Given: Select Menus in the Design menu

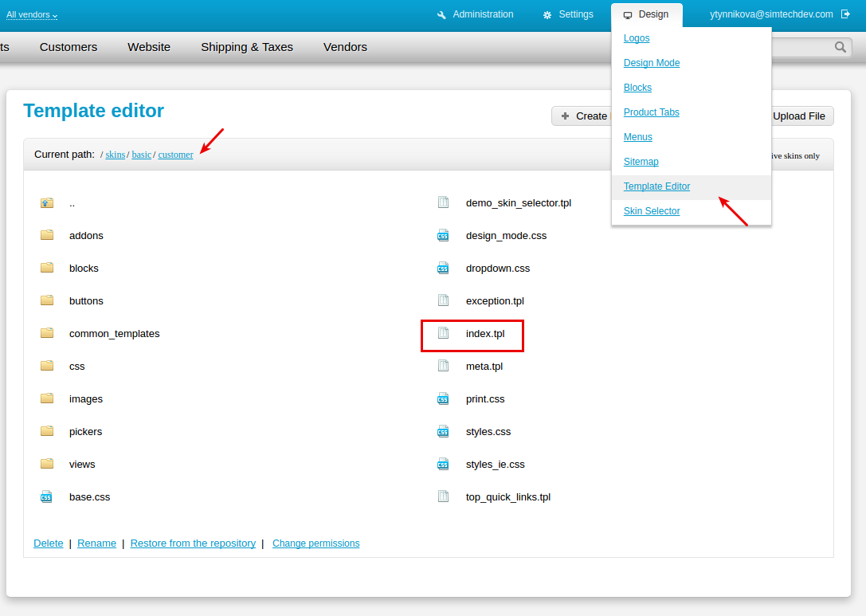Looking at the screenshot, I should [x=638, y=137].
